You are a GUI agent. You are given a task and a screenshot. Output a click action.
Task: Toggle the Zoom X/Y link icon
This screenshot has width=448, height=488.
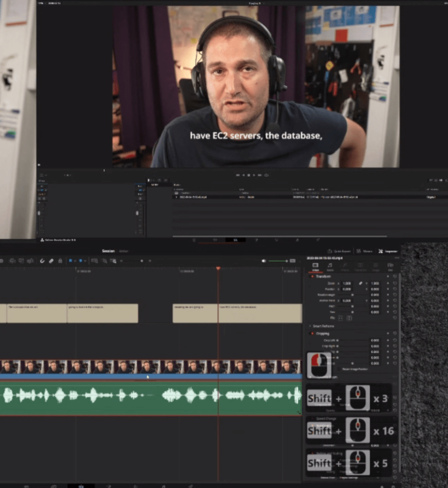tap(361, 283)
